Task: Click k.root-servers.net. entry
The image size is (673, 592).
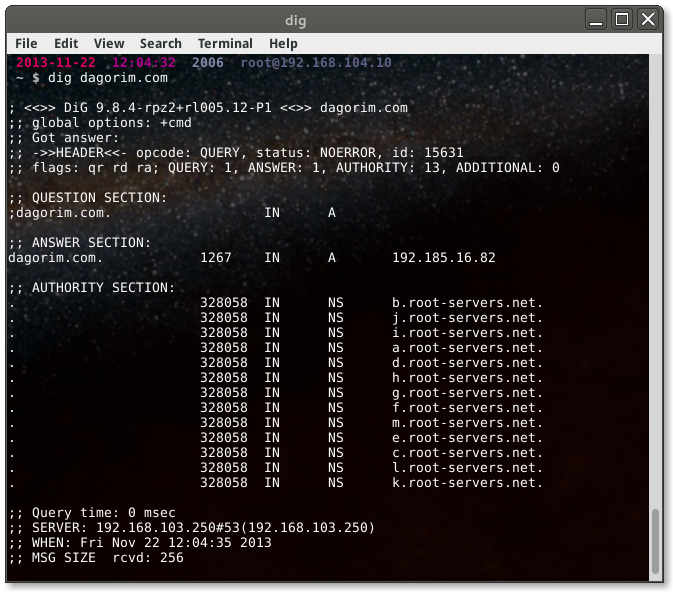Action: click(x=467, y=483)
